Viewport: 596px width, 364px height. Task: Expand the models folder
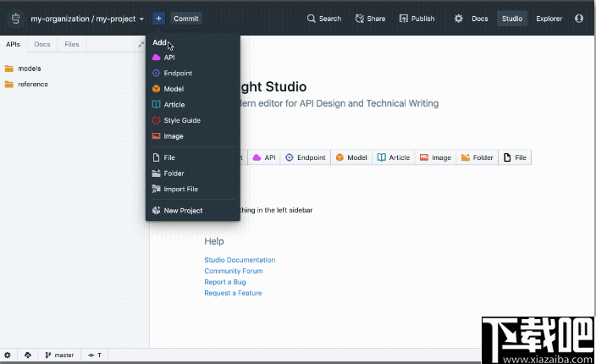click(x=23, y=69)
